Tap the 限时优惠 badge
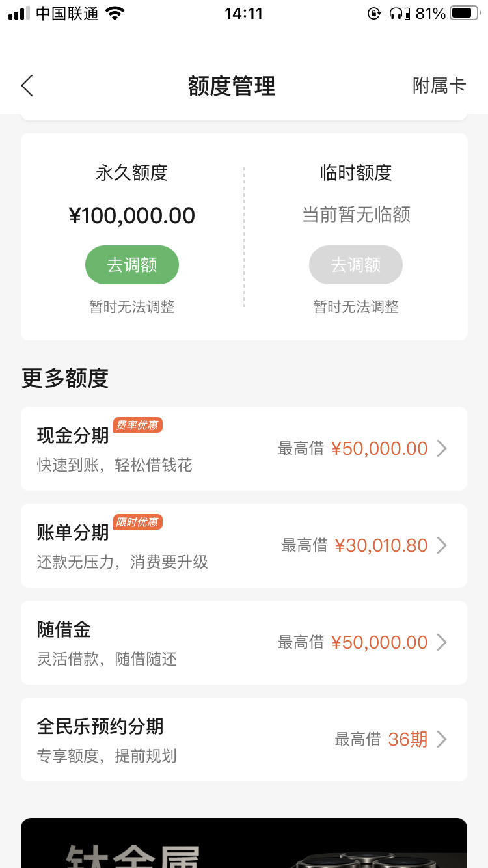Viewport: 488px width, 868px height. click(137, 522)
